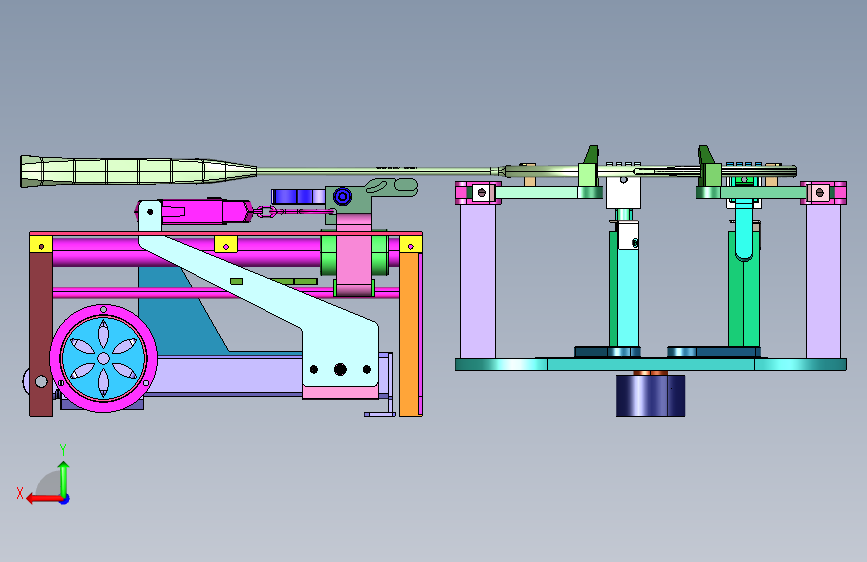Select the teal triangular side panel
This screenshot has width=867, height=562.
point(182,310)
